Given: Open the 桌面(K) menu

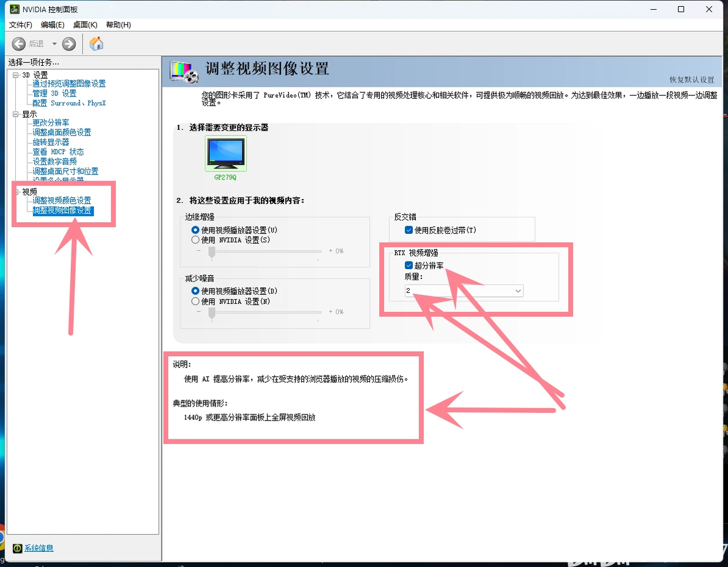Looking at the screenshot, I should [85, 25].
